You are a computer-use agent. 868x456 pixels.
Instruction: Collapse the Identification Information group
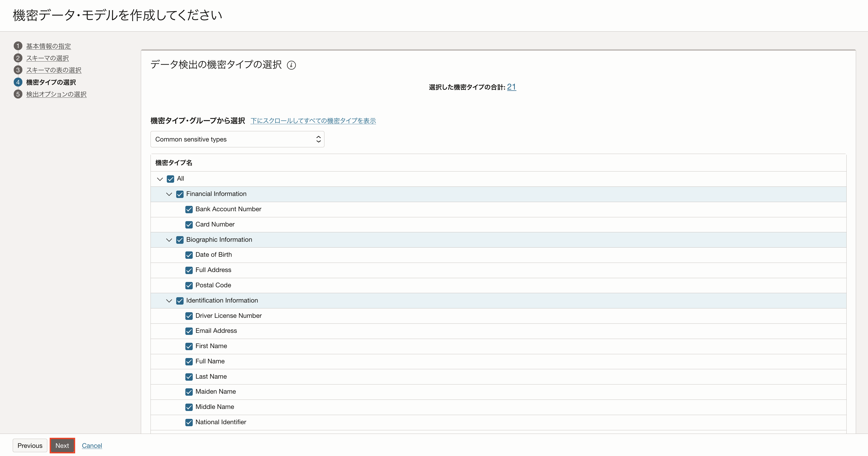169,301
